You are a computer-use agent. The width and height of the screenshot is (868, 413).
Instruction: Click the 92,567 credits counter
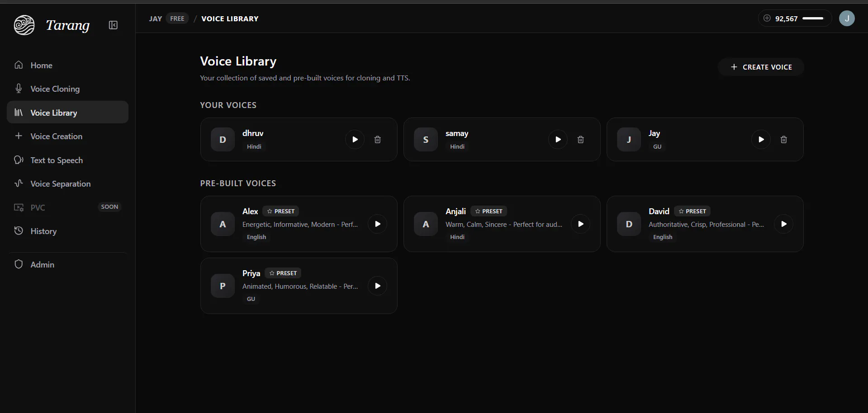pos(787,19)
